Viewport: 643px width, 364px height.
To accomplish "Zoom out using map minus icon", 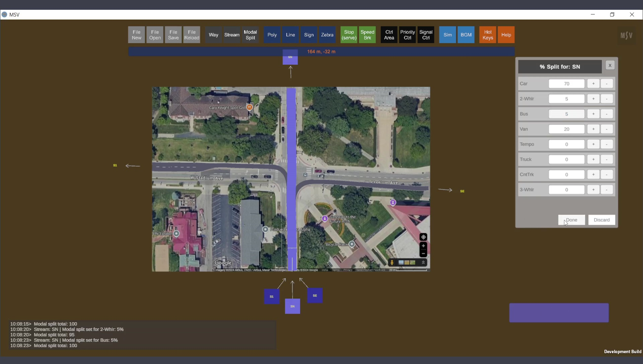I will coord(423,253).
